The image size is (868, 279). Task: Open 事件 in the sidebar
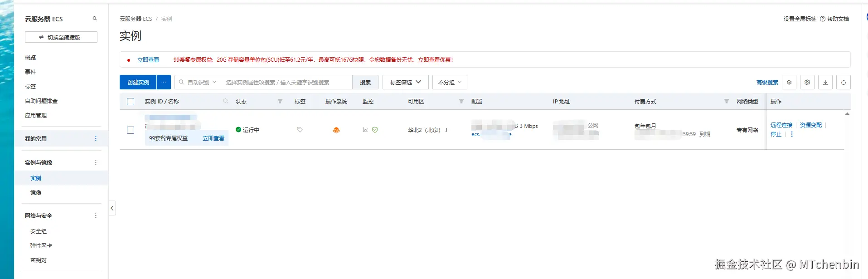point(30,72)
